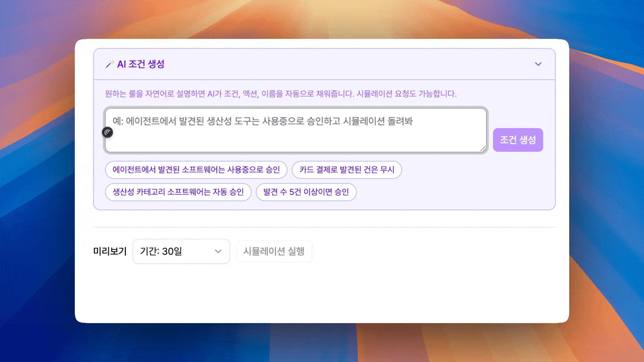This screenshot has width=644, height=362.
Task: Click the dark circular icon on textarea edge
Action: coord(108,132)
